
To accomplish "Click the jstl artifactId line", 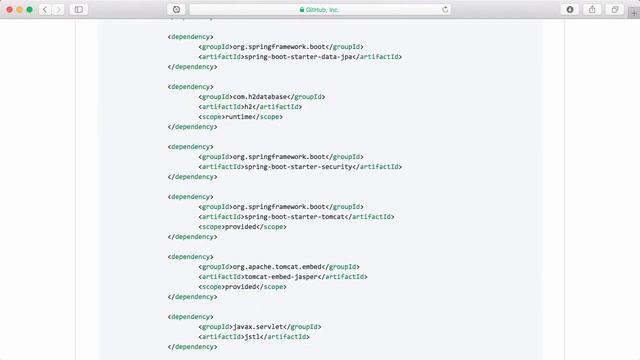I will click(254, 337).
